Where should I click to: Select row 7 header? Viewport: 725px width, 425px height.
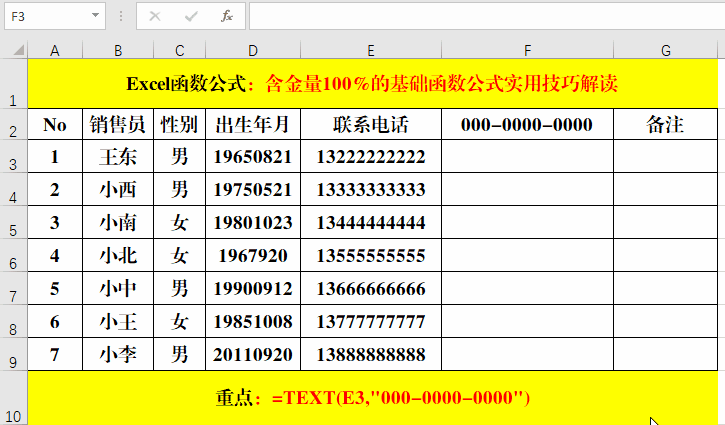13,288
